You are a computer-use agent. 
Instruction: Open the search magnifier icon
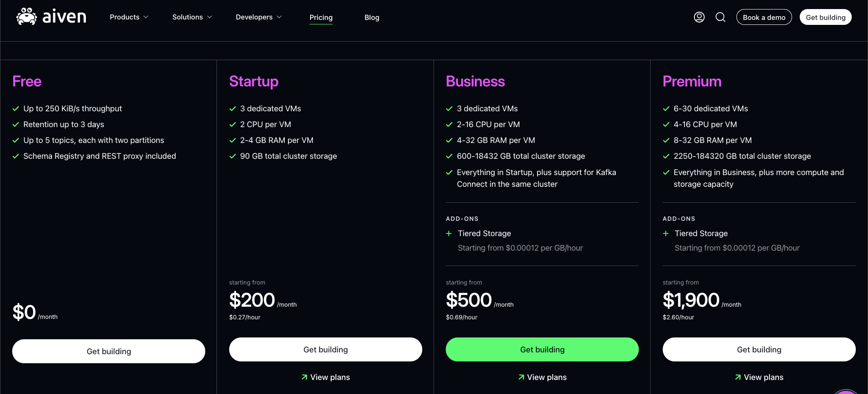click(721, 17)
